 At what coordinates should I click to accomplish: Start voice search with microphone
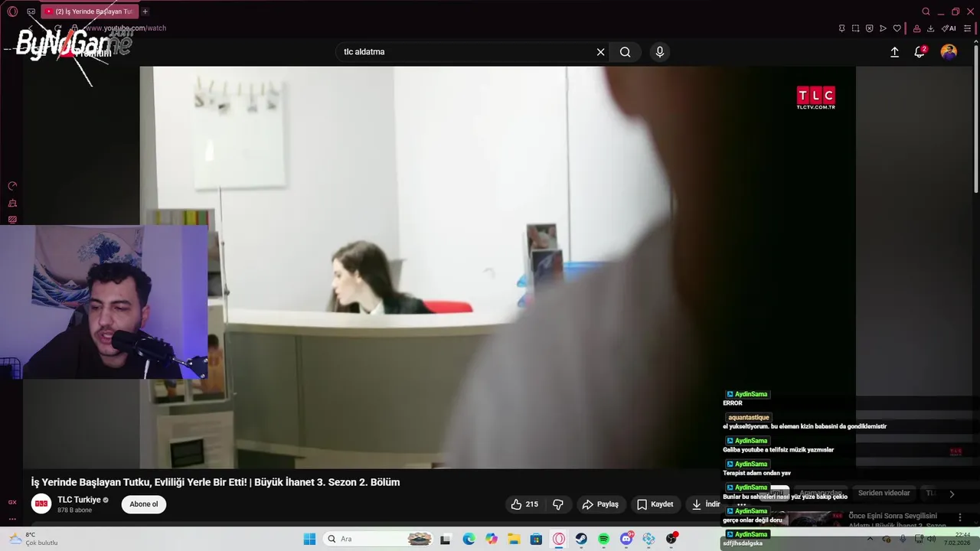click(660, 52)
